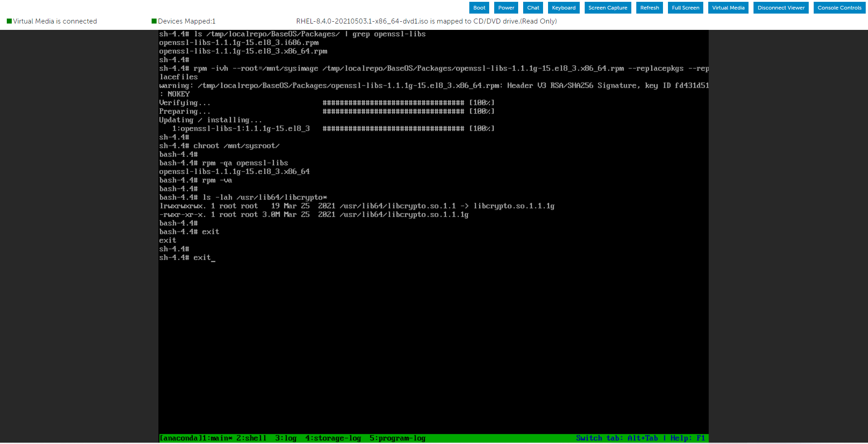Open the Chat window
The image size is (868, 444).
pyautogui.click(x=533, y=7)
